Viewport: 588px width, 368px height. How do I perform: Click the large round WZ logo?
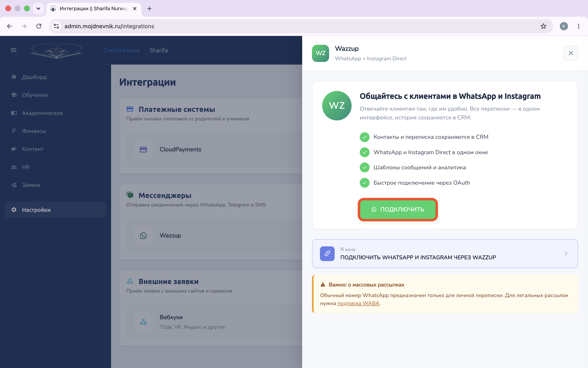(x=337, y=106)
